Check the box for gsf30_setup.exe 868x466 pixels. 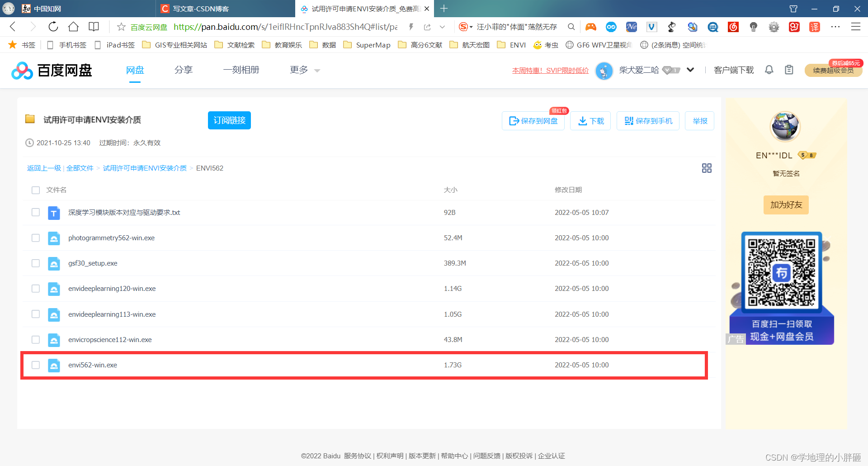click(36, 263)
